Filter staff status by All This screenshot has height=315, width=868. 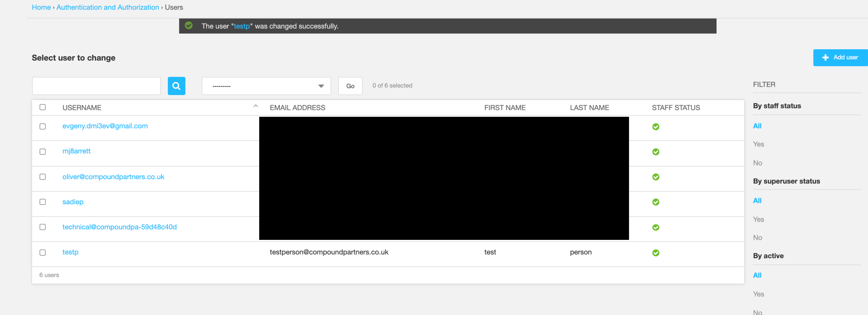click(x=757, y=126)
